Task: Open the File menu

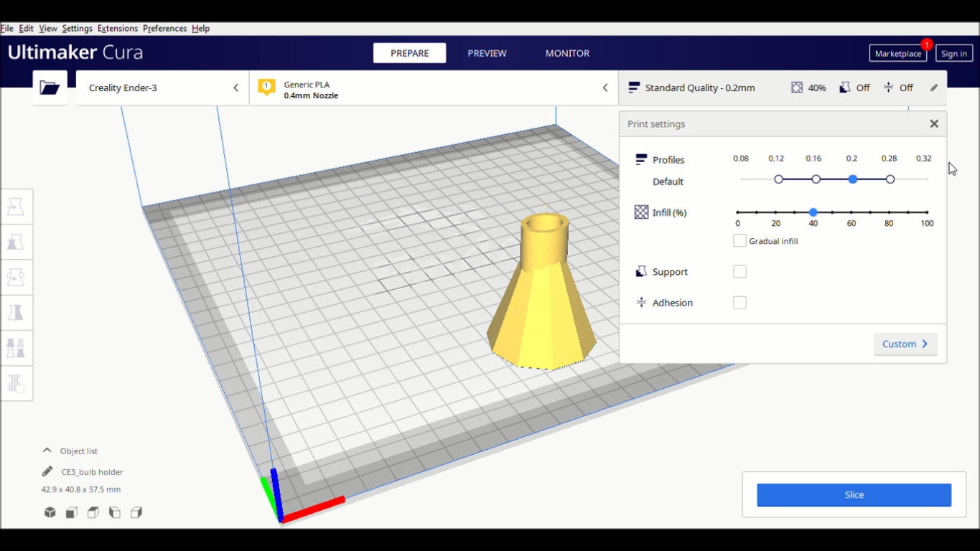Action: click(x=6, y=29)
